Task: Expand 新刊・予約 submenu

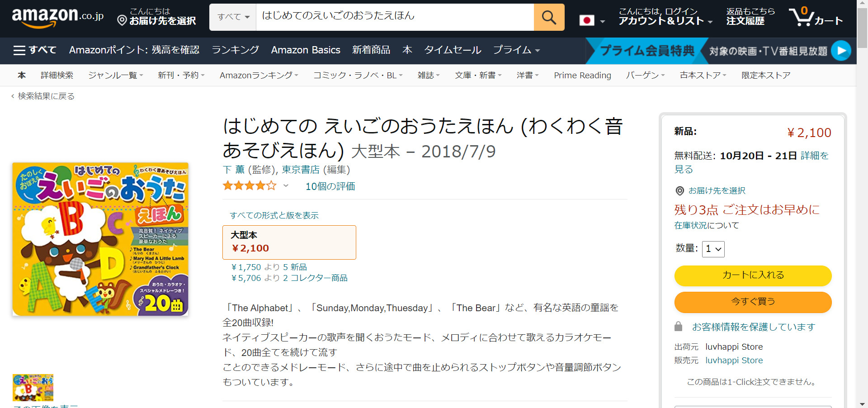Action: click(x=203, y=76)
